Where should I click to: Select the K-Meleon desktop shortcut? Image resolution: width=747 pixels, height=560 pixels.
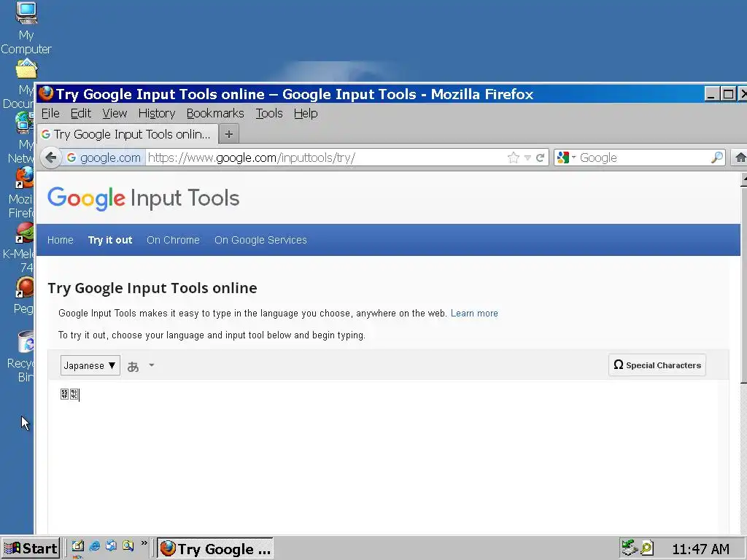[19, 248]
